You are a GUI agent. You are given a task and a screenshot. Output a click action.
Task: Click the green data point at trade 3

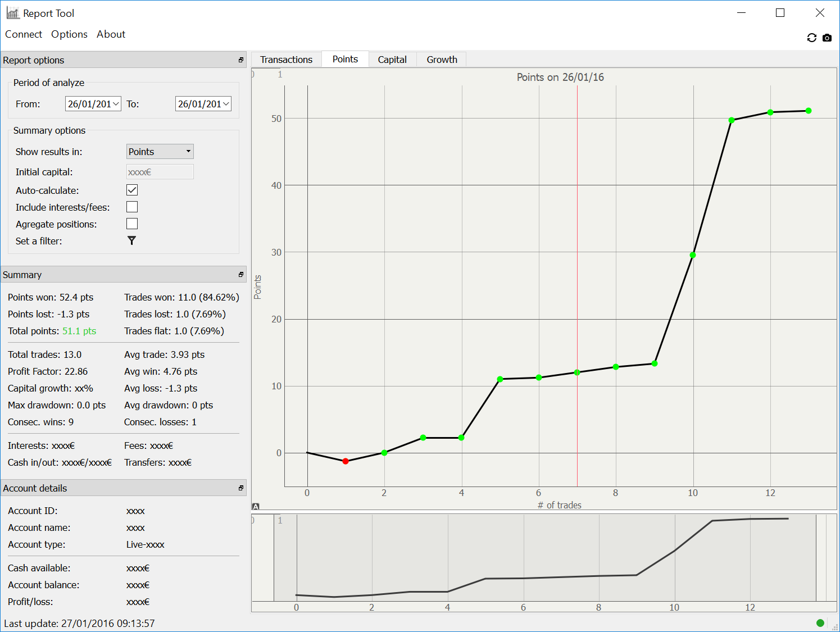[x=423, y=438]
